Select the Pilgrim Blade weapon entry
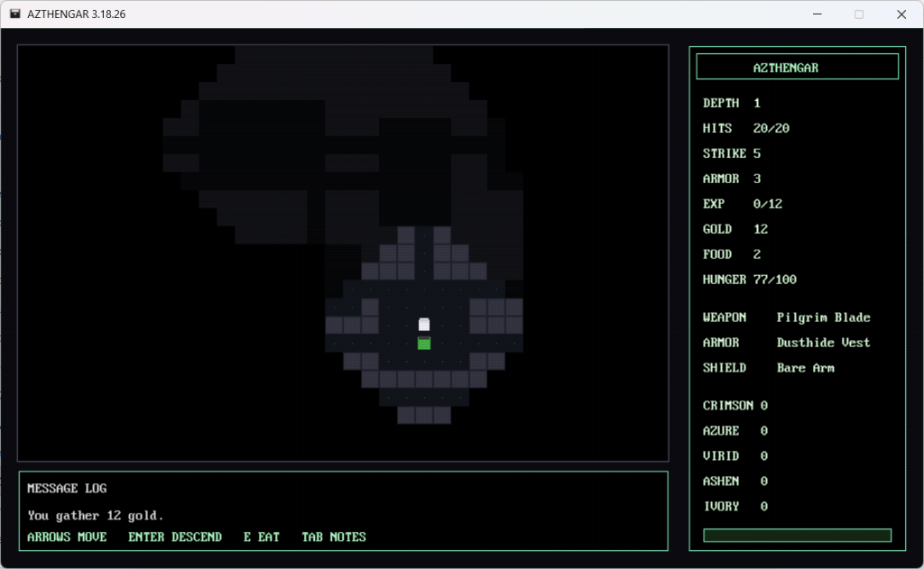The height and width of the screenshot is (569, 924). click(823, 317)
